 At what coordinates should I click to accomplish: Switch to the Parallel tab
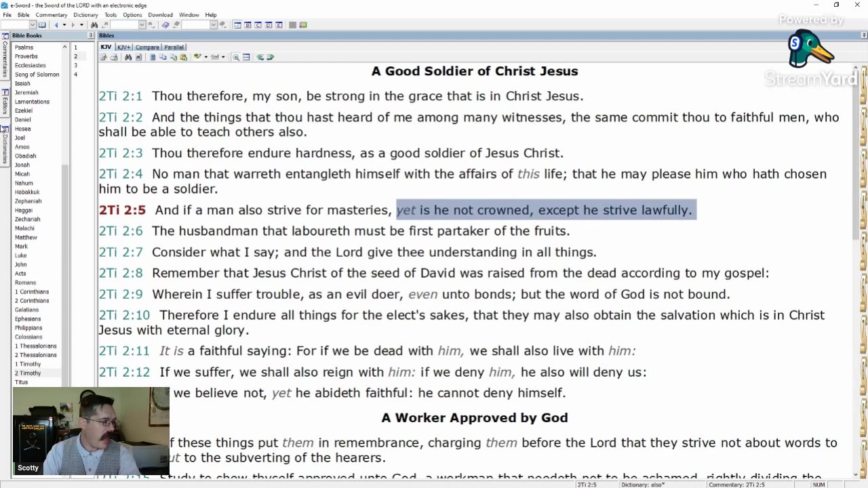coord(174,47)
